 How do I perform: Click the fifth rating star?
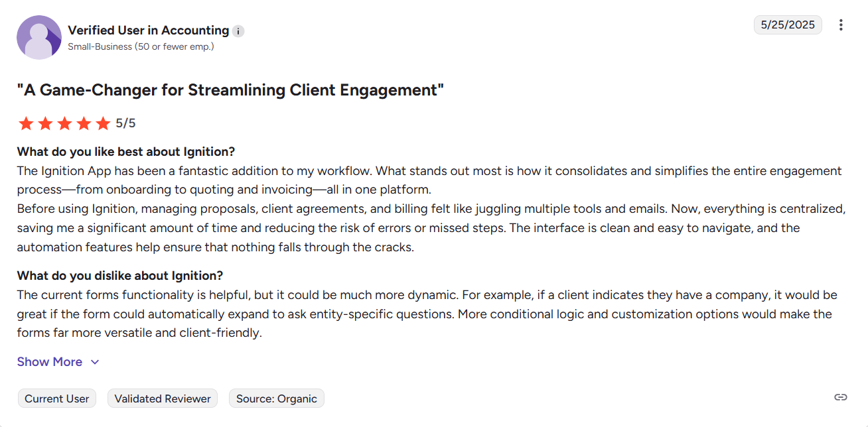(103, 123)
